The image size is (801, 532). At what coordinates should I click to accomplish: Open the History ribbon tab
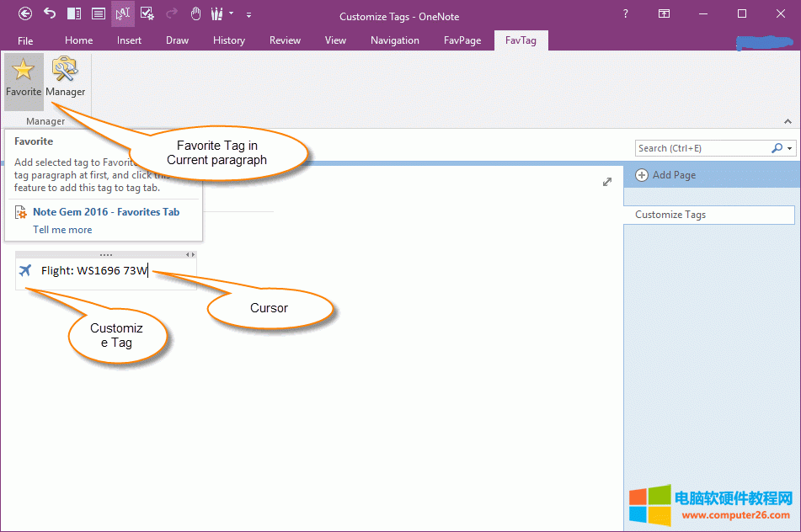(228, 40)
